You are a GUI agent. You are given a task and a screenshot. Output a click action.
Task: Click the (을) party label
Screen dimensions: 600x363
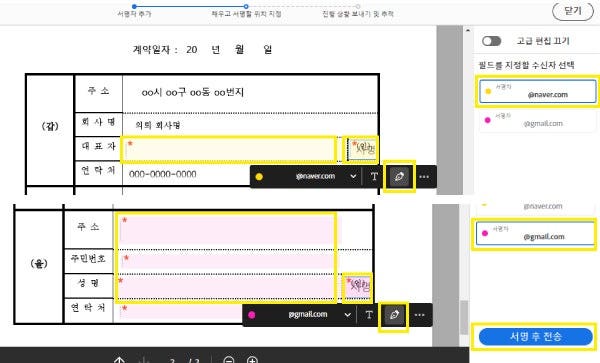click(39, 263)
